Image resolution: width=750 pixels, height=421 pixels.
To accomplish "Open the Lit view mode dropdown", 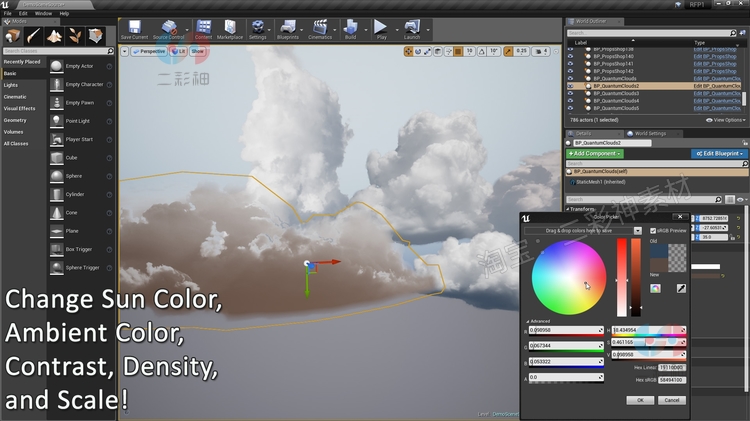I will pos(178,51).
